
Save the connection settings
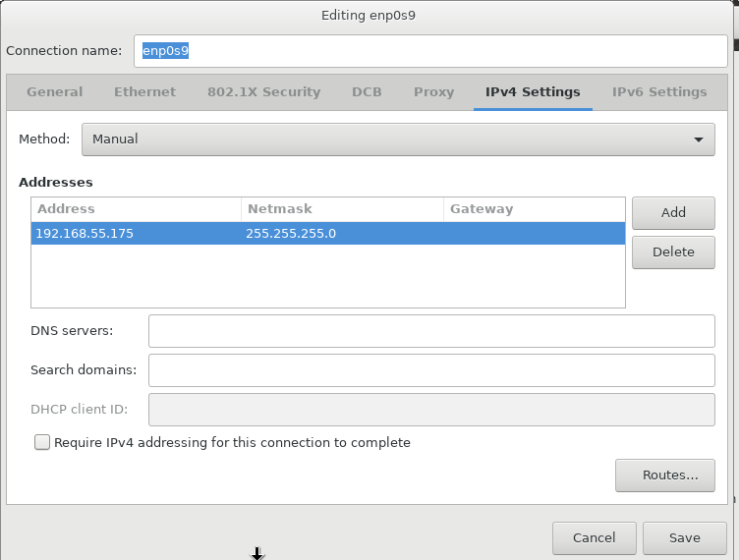(x=684, y=537)
